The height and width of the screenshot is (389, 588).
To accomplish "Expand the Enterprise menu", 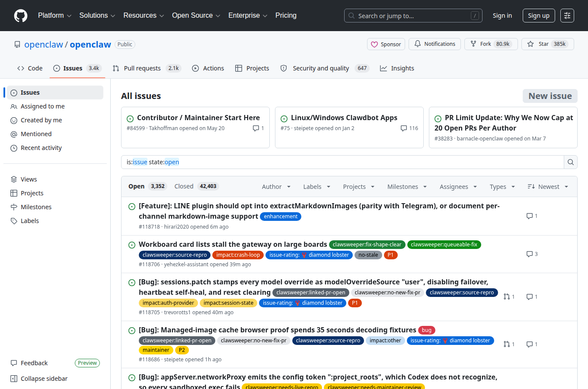I will pyautogui.click(x=248, y=16).
